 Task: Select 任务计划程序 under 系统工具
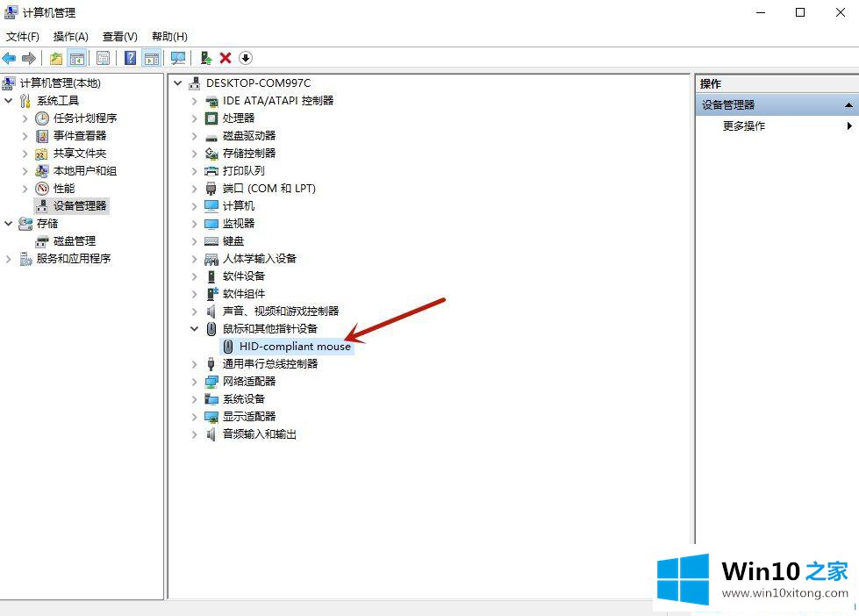coord(85,118)
